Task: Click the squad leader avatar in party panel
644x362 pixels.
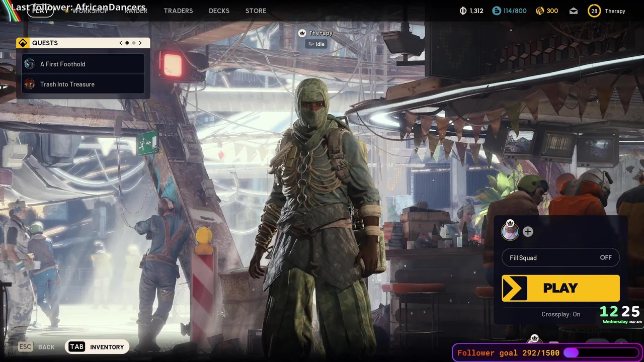Action: tap(510, 231)
